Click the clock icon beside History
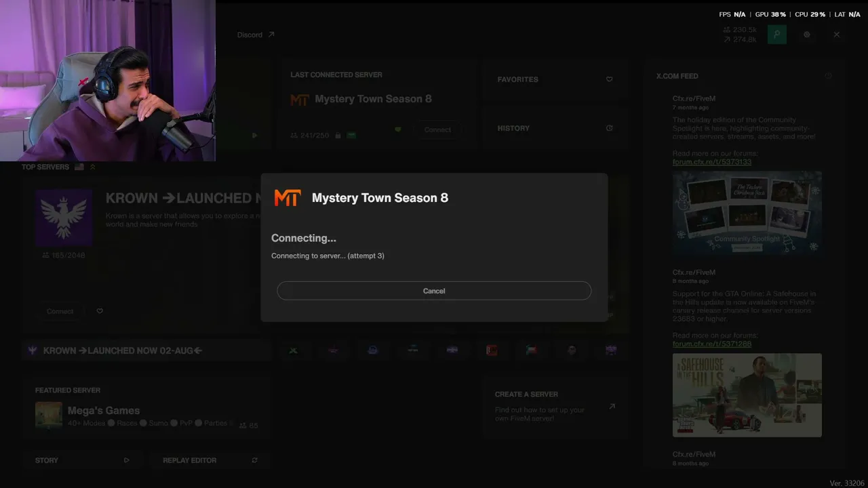Viewport: 868px width, 488px height. (609, 128)
